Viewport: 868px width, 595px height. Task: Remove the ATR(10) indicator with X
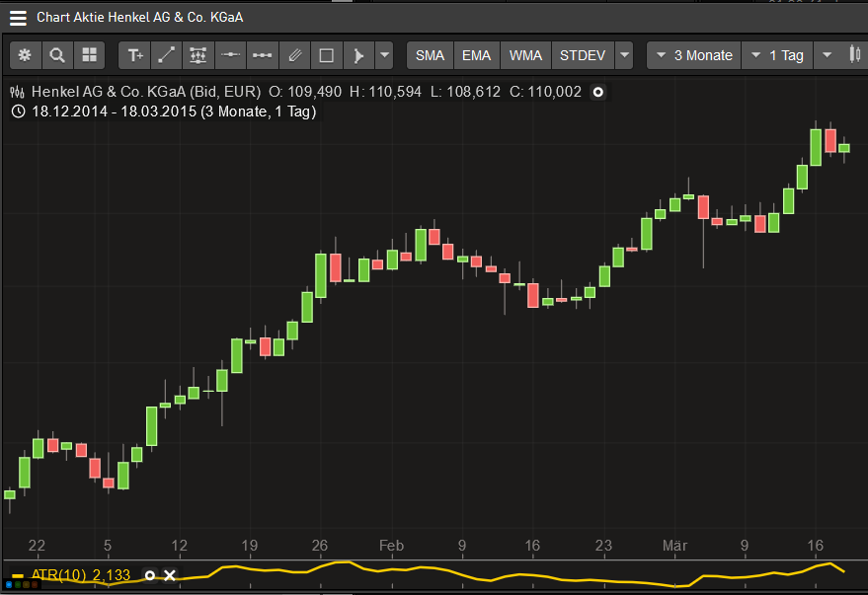point(170,575)
